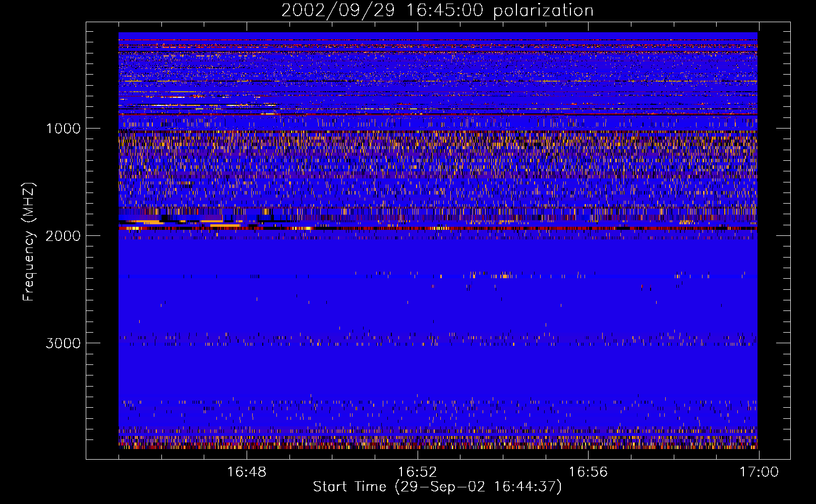Image resolution: width=816 pixels, height=504 pixels.
Task: Select the "16:48" time tick label
Action: [247, 472]
